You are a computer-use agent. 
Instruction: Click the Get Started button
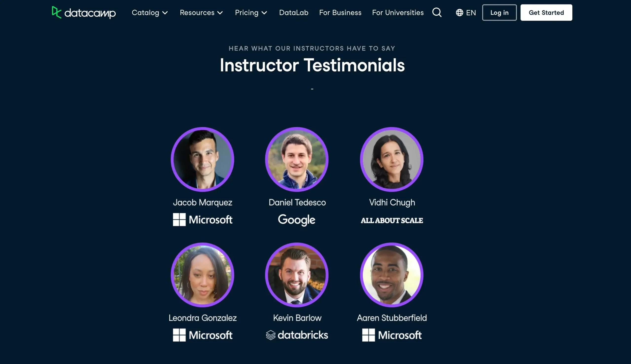[546, 12]
